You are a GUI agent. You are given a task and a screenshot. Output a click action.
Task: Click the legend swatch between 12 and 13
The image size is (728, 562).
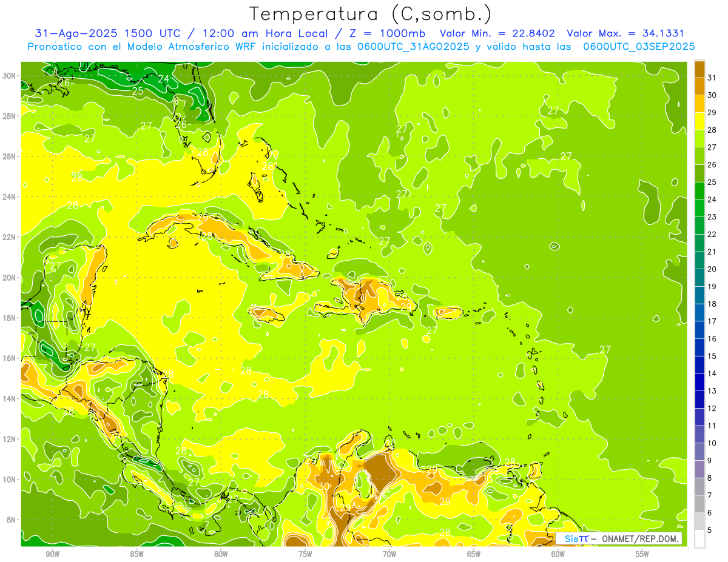pyautogui.click(x=699, y=400)
